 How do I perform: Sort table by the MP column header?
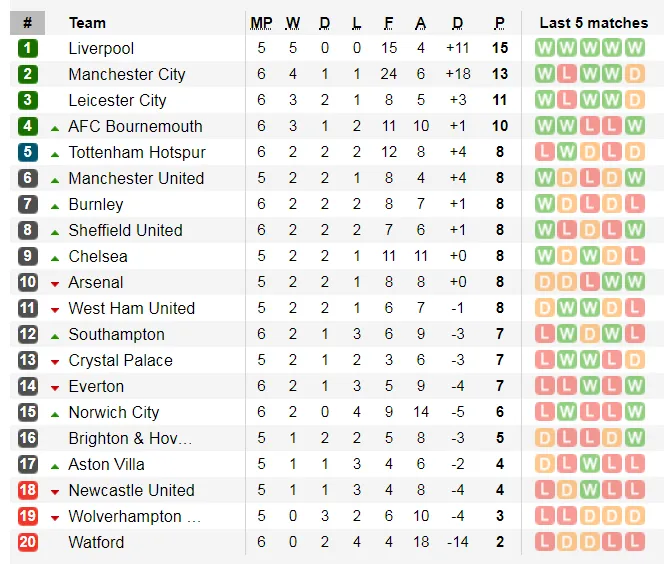(261, 22)
